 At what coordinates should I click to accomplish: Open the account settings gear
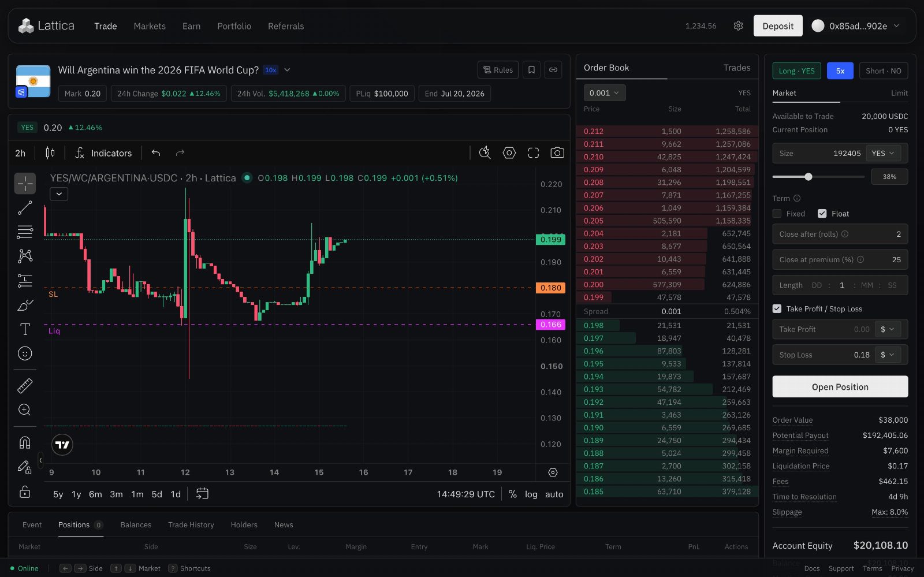point(738,26)
